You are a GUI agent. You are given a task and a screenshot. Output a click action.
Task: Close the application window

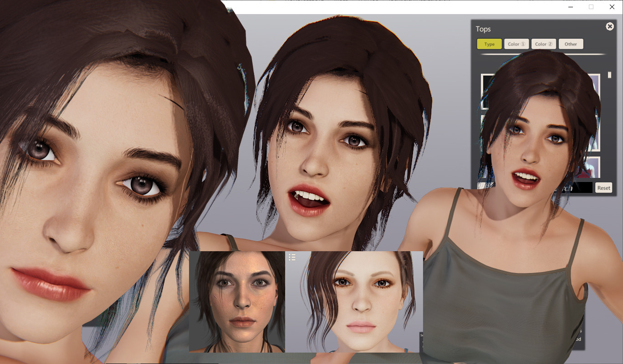coord(612,7)
